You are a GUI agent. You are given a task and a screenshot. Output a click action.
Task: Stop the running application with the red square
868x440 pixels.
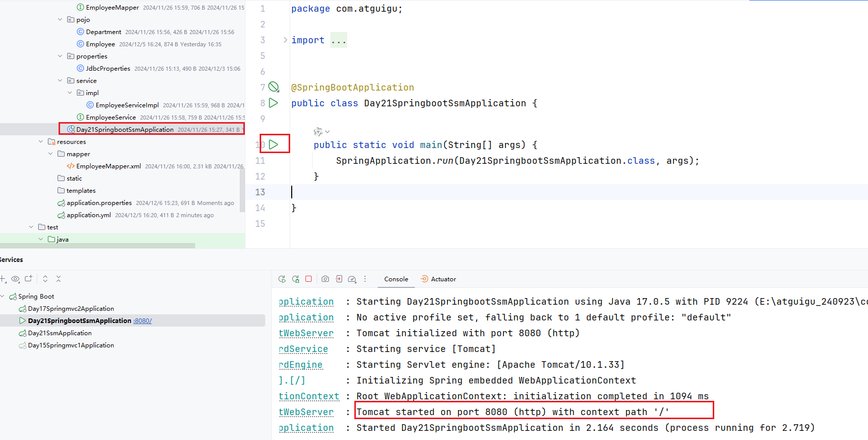pos(309,279)
